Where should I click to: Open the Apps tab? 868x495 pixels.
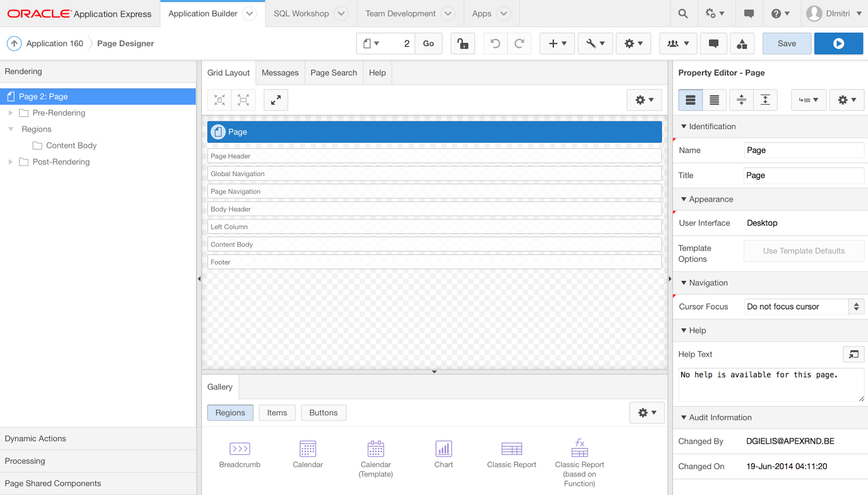coord(482,14)
